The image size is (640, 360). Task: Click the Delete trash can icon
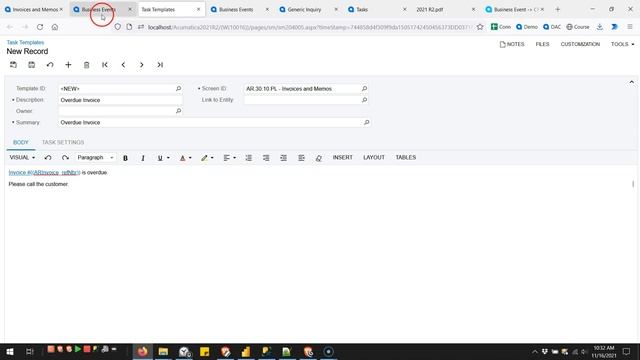point(87,65)
